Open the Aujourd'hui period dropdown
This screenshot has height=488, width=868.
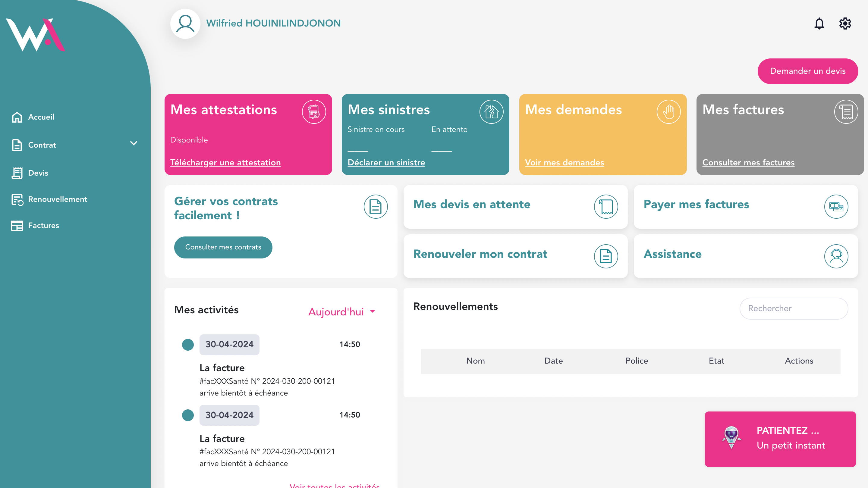tap(342, 311)
